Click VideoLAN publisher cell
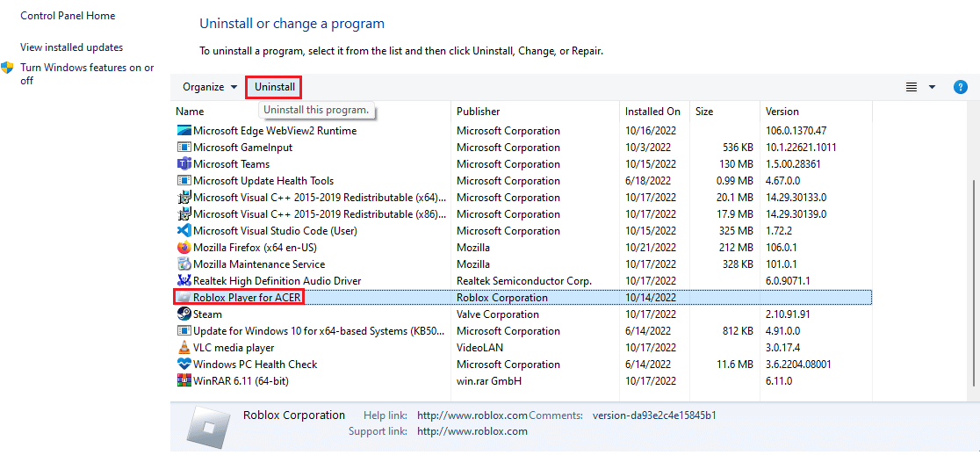 (480, 348)
